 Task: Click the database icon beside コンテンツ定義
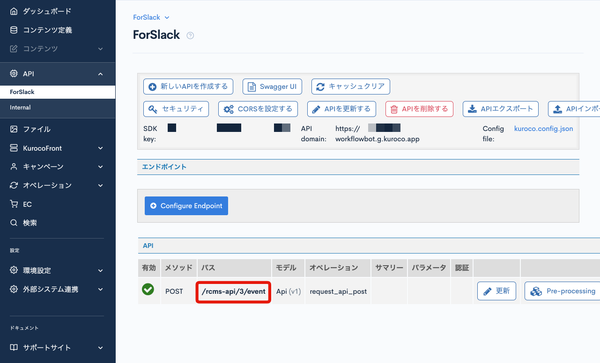(14, 30)
